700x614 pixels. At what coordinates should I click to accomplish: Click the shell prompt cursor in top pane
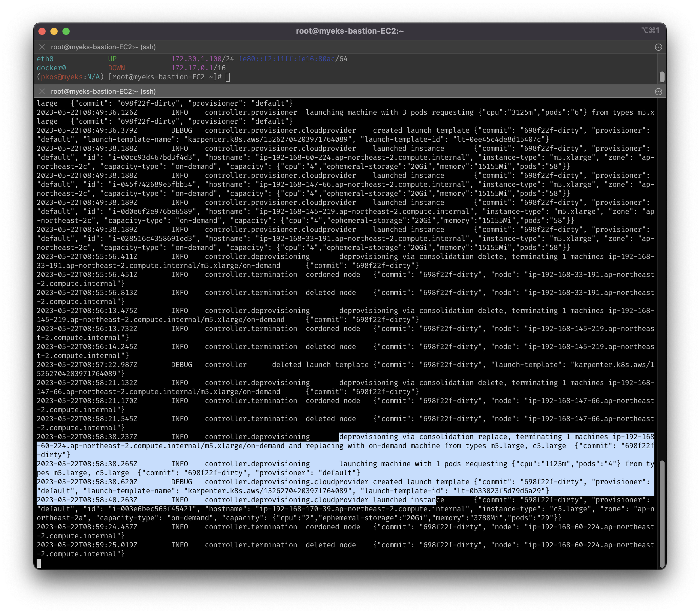(x=228, y=77)
